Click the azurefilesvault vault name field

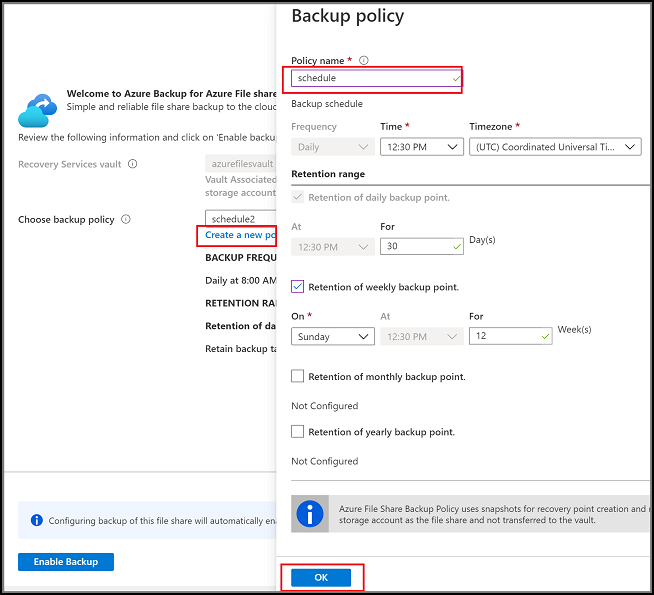(241, 163)
